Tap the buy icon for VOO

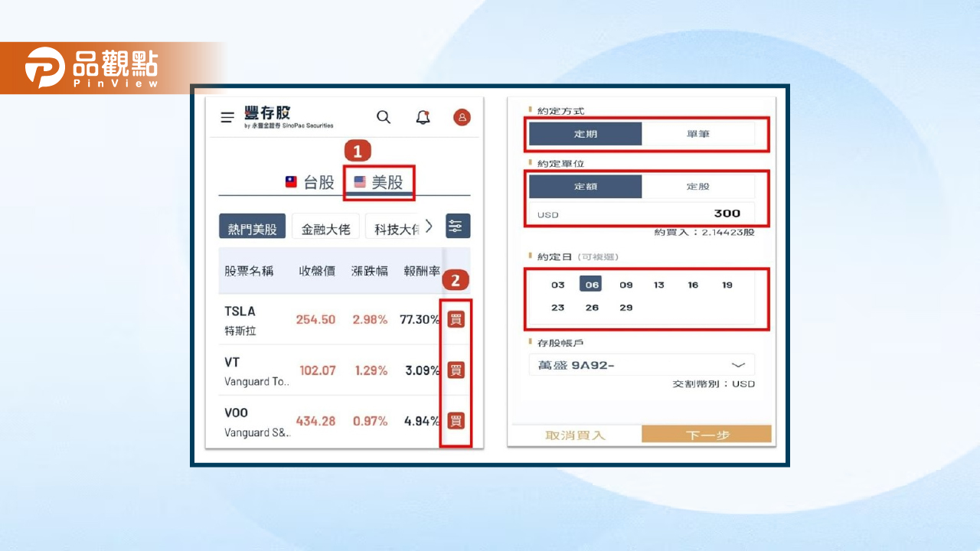tap(456, 421)
